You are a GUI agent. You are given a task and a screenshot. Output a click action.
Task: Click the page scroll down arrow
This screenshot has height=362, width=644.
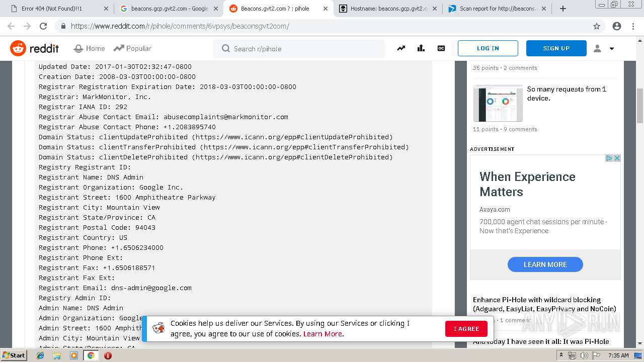(x=640, y=343)
